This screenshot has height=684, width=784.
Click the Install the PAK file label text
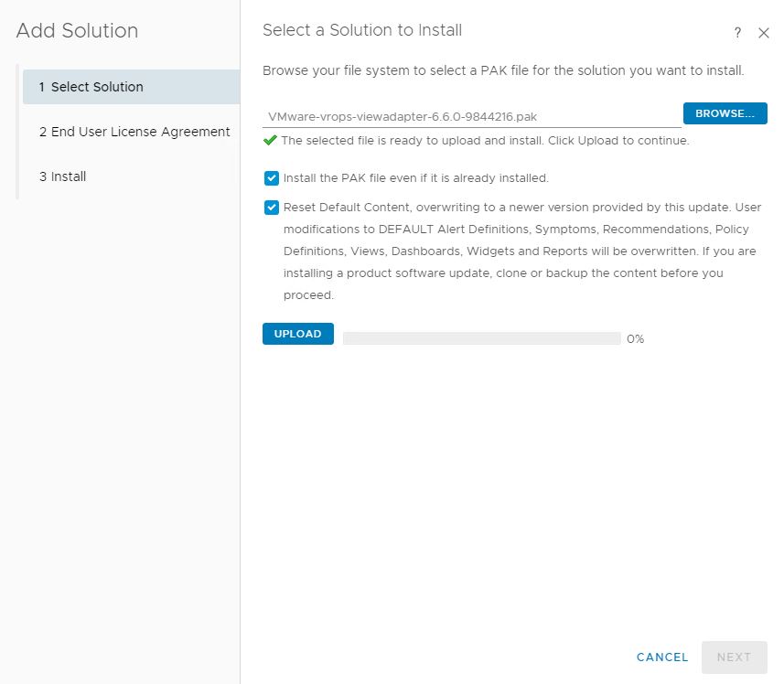coord(416,178)
